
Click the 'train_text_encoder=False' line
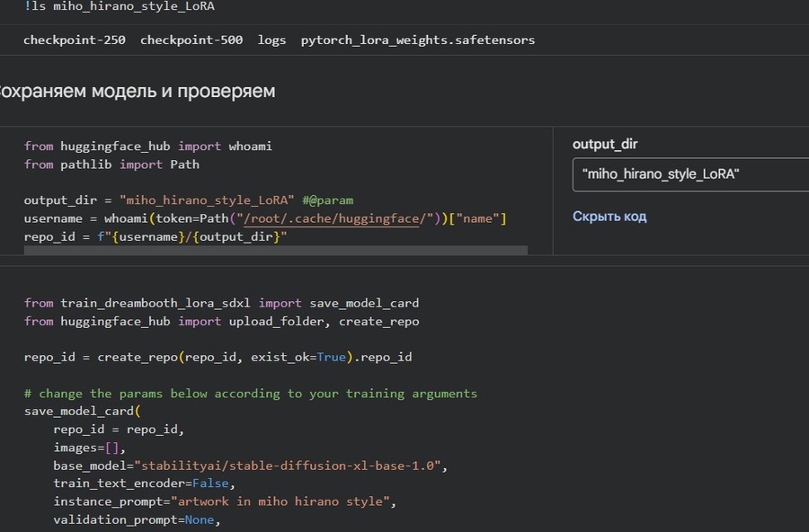click(144, 483)
